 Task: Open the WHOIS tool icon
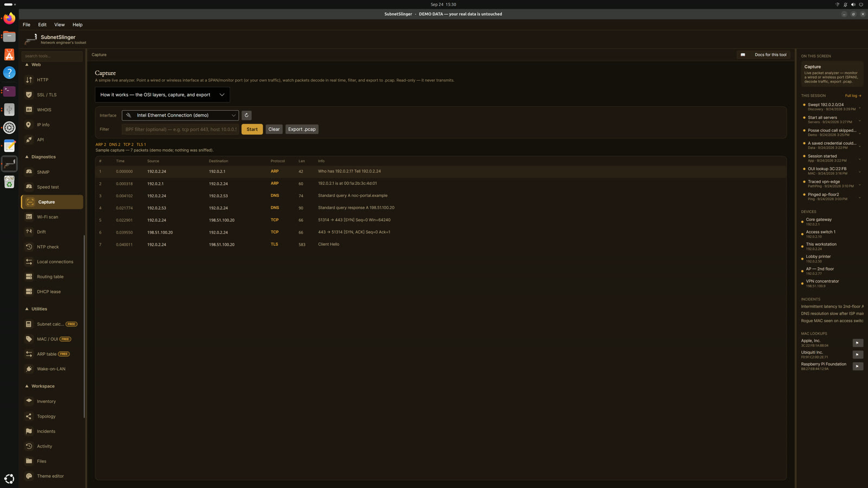click(29, 110)
